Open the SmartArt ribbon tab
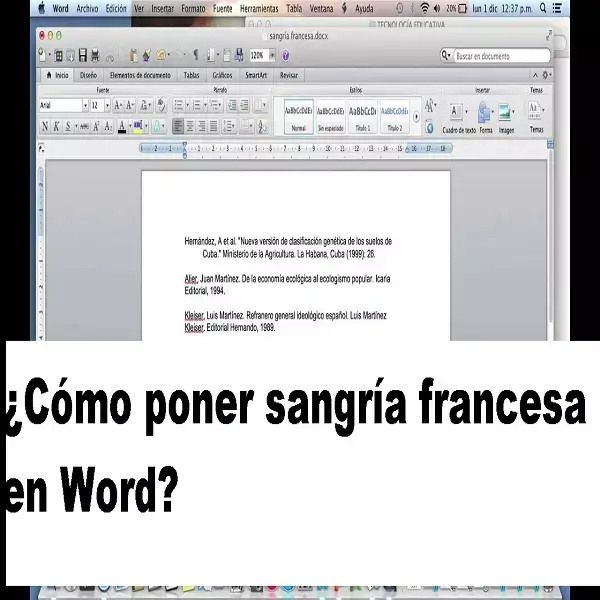The image size is (600, 600). click(256, 75)
